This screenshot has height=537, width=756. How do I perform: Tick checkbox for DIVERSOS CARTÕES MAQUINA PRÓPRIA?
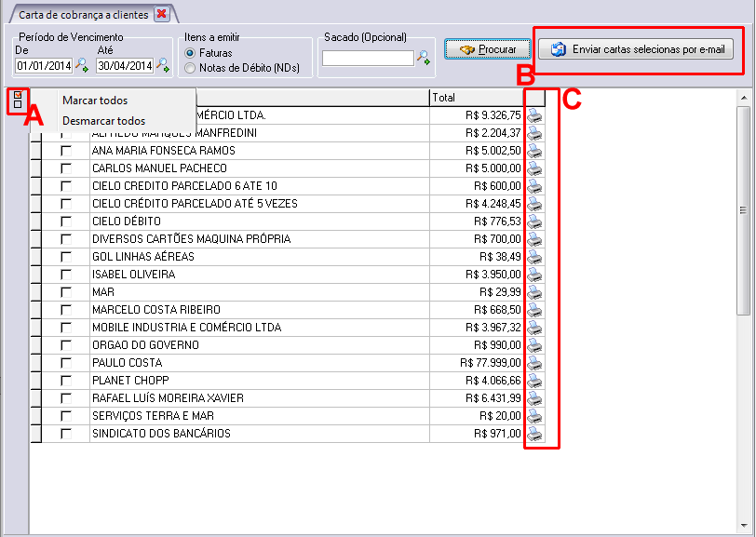point(66,239)
